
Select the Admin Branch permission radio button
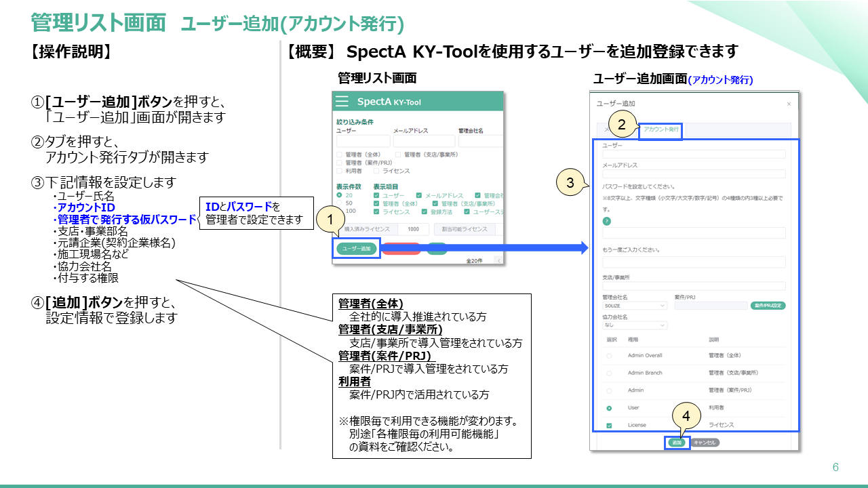609,373
